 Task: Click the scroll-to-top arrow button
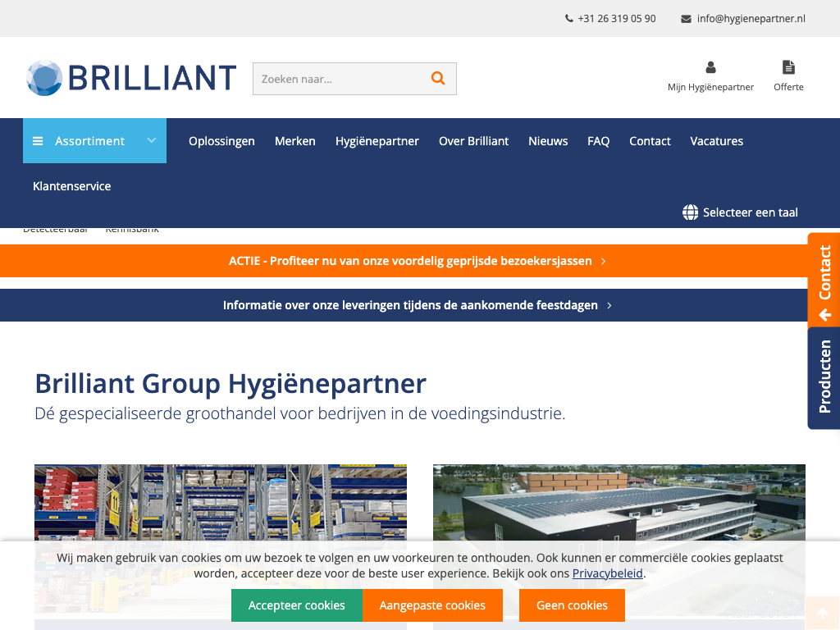821,613
